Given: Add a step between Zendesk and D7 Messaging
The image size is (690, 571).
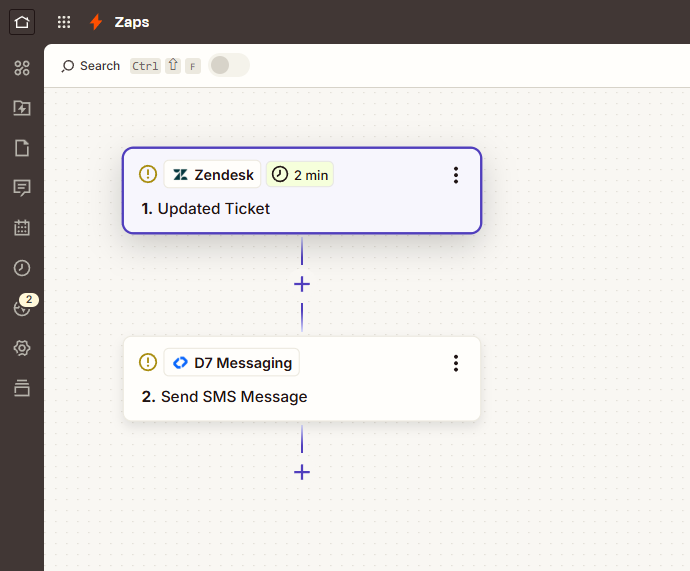Looking at the screenshot, I should coord(302,284).
